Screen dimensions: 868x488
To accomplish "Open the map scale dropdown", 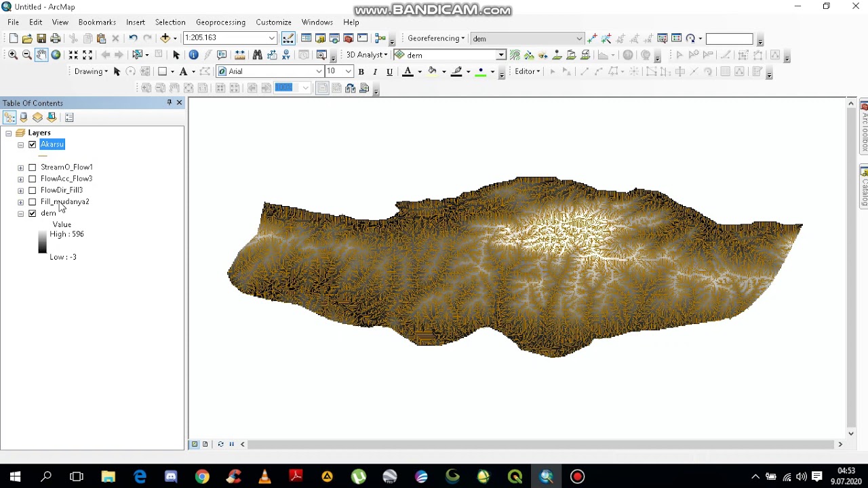I will pos(272,39).
